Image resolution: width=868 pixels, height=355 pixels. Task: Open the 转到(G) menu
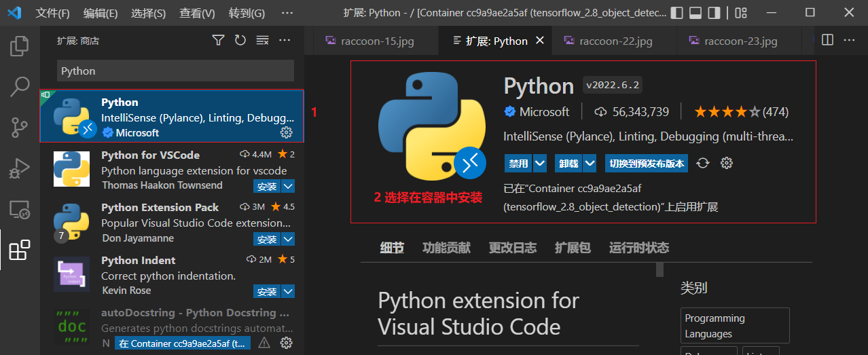click(x=247, y=13)
